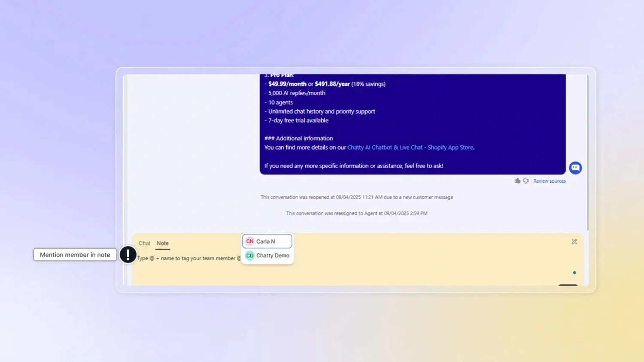Select the Note tab
644x362 pixels.
[163, 243]
